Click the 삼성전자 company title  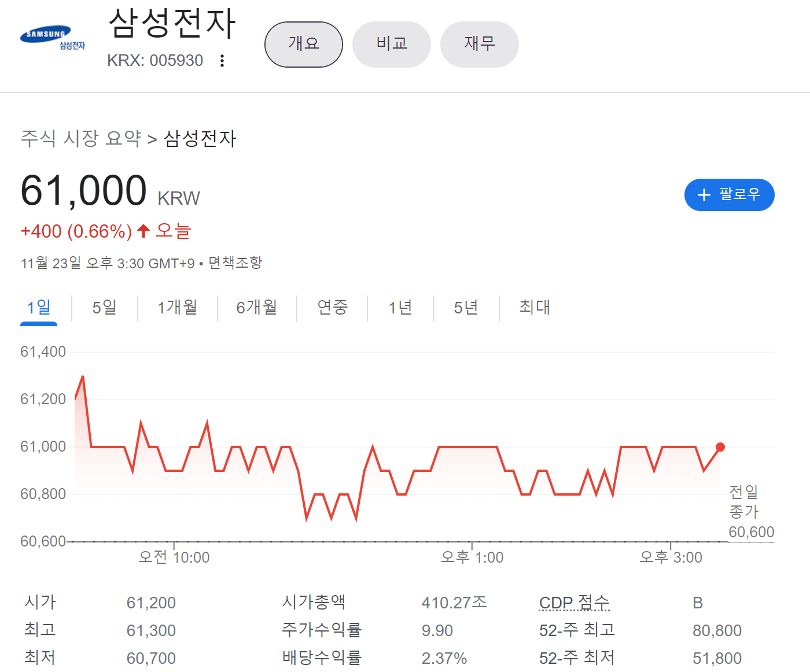coord(172,24)
